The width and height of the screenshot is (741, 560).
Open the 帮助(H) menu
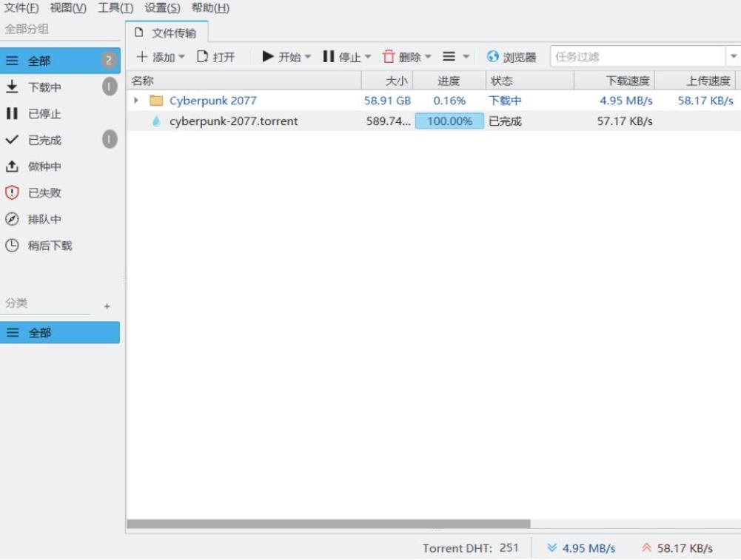[210, 7]
